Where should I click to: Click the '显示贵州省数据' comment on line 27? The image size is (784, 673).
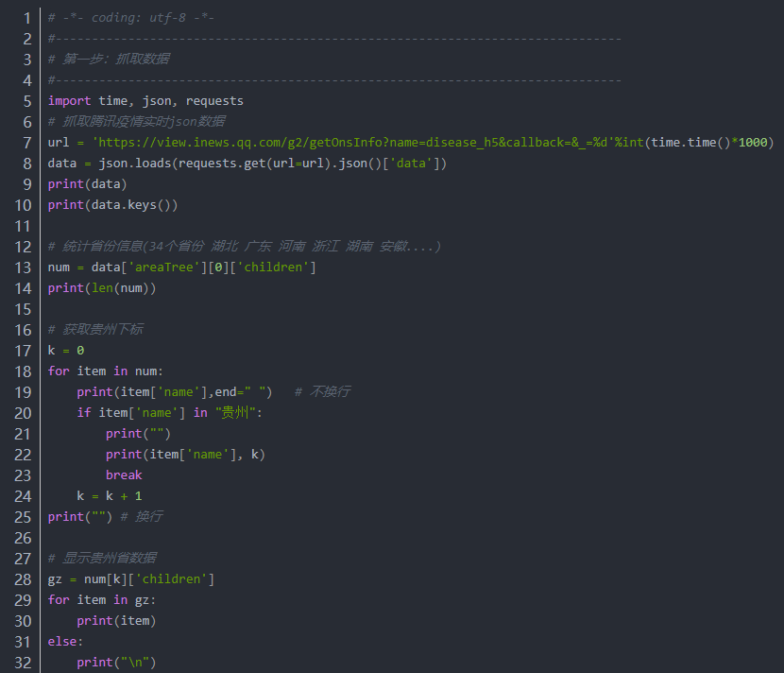103,558
